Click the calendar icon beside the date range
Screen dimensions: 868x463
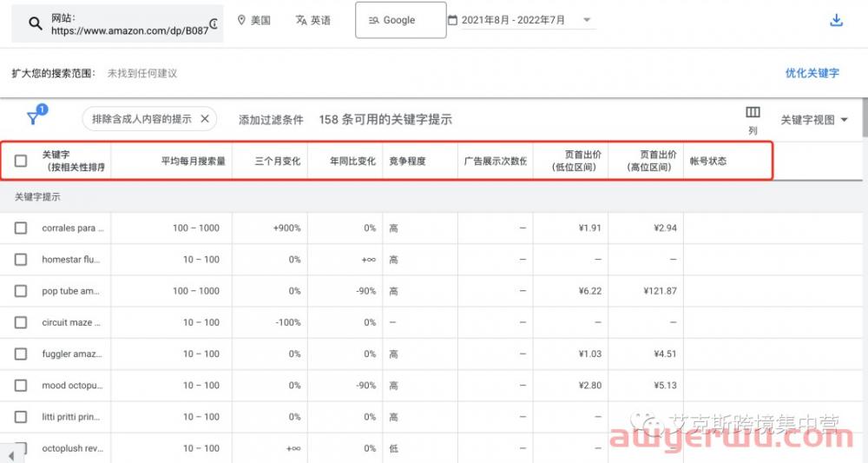(453, 20)
